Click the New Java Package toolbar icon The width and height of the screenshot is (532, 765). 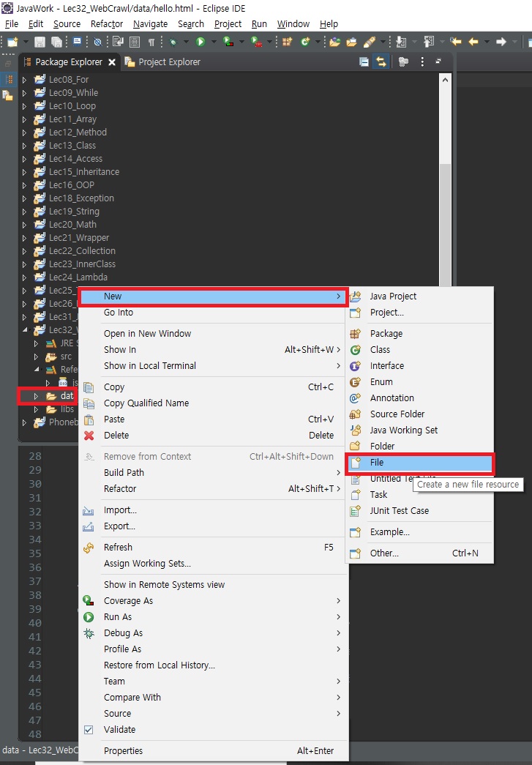coord(287,42)
